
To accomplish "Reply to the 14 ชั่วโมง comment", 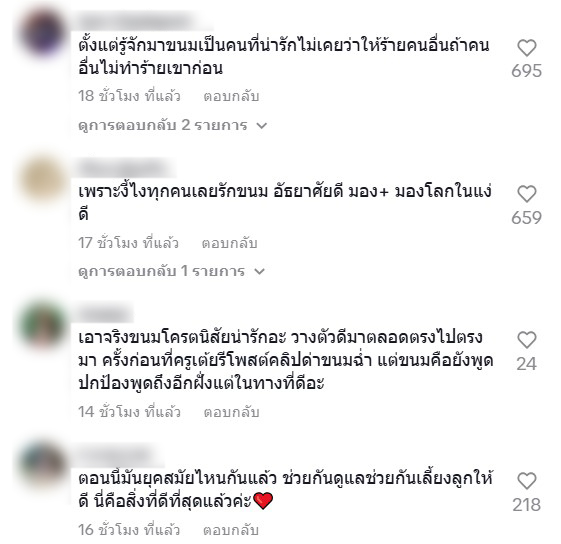I will (231, 412).
